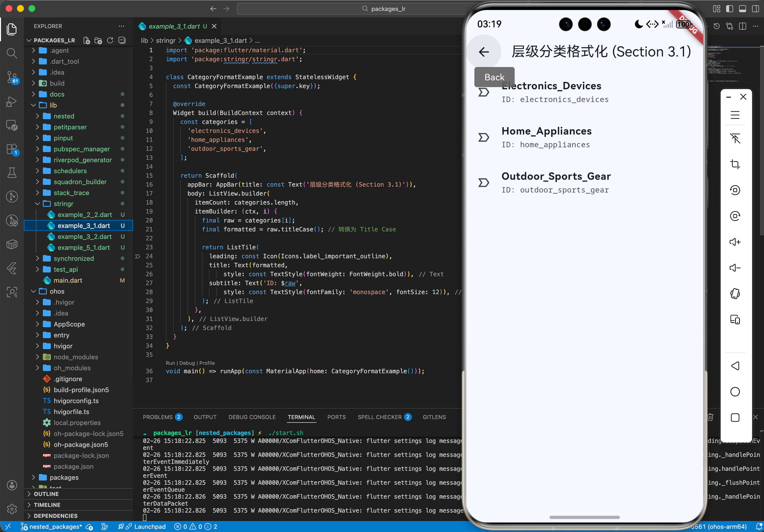Viewport: 764px width, 532px height.
Task: Open Source Control view with 61 badge
Action: 12,77
